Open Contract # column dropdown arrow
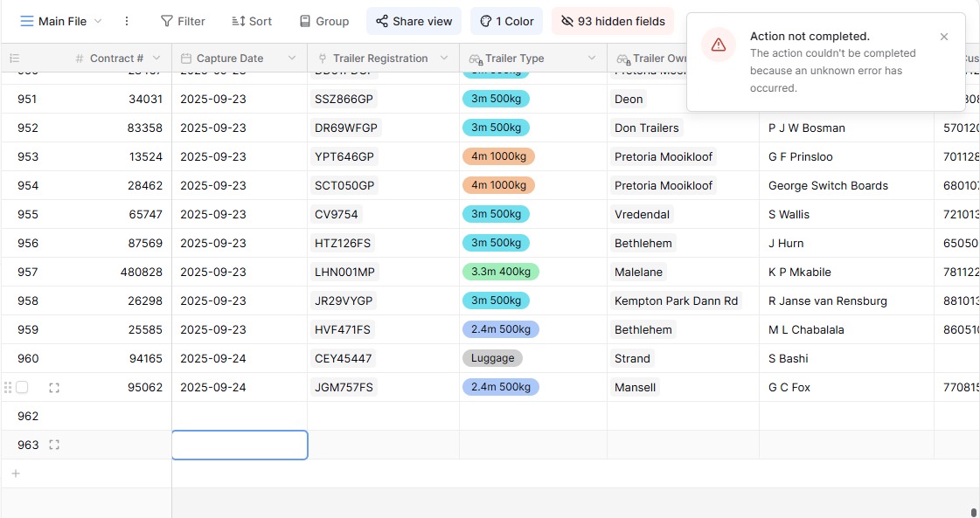The image size is (980, 518). point(156,59)
